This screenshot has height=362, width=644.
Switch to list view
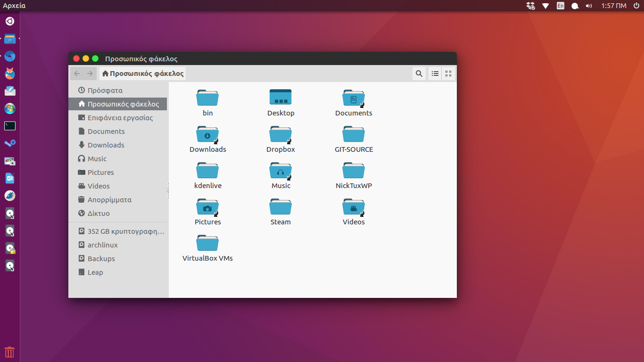point(435,74)
